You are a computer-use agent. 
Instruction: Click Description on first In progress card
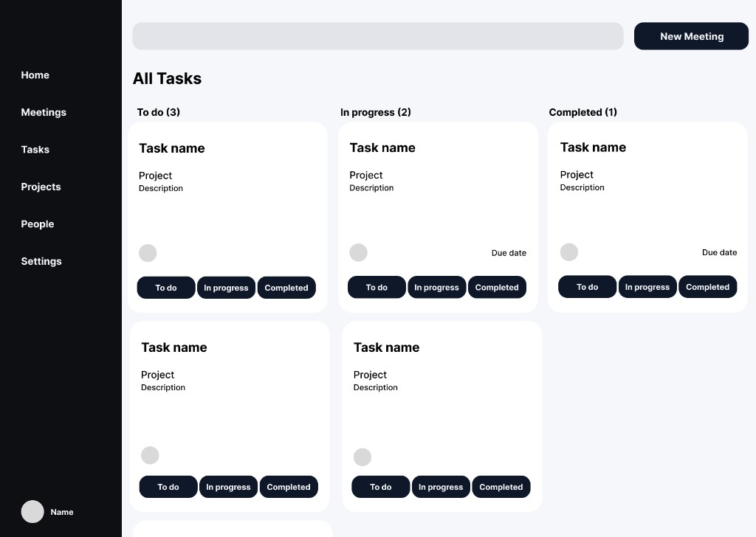[x=371, y=188]
